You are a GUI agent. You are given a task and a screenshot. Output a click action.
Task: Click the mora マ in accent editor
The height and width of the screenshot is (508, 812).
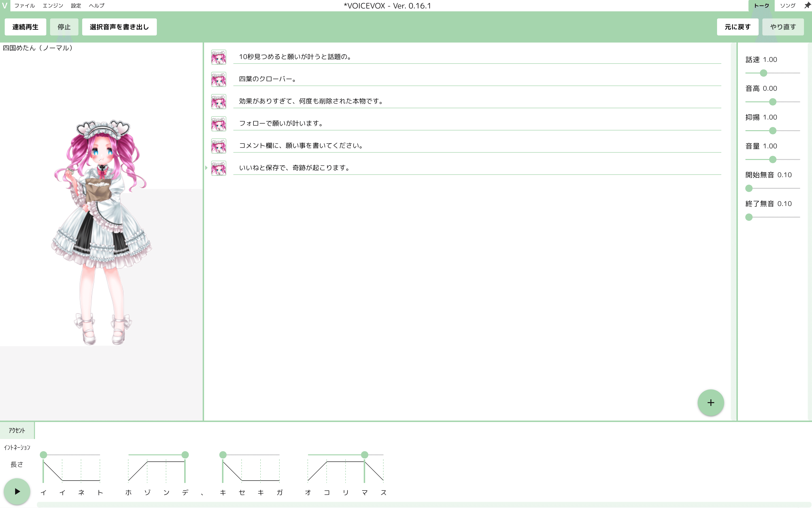point(365,493)
